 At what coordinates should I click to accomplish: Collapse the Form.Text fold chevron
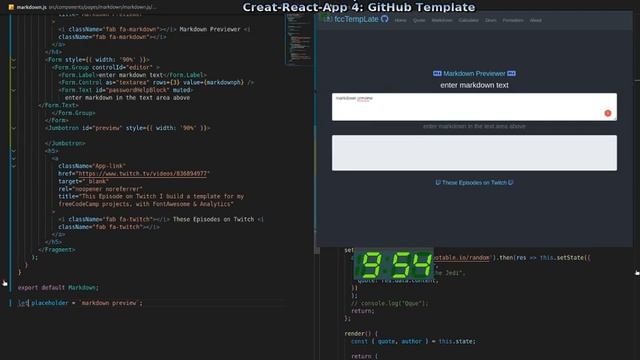[13, 90]
